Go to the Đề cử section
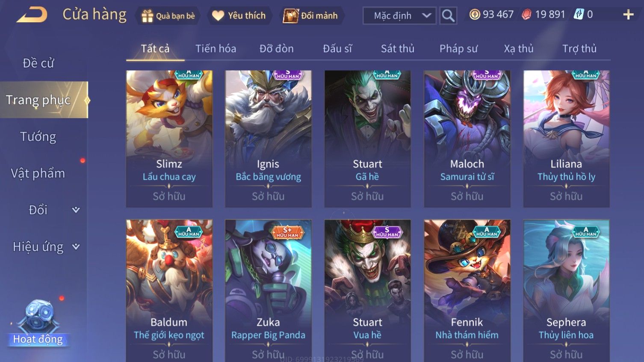 pos(38,63)
